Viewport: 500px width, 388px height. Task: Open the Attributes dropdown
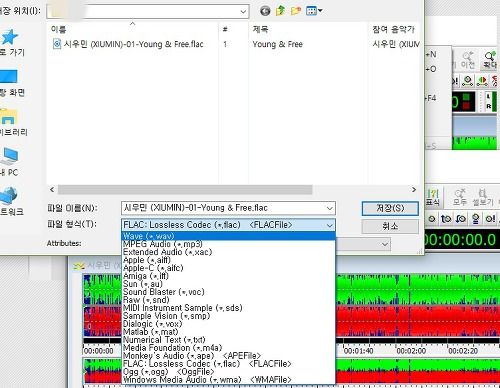pos(385,245)
